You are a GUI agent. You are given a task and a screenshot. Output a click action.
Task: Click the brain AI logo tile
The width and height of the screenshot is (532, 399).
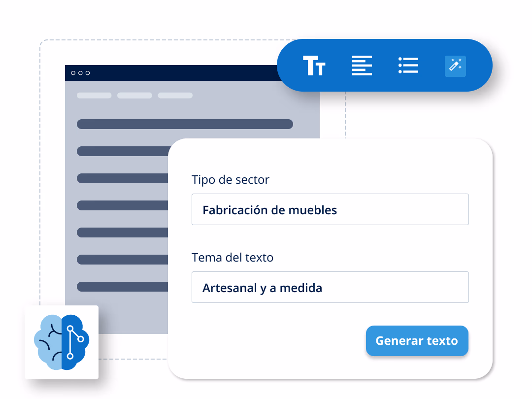(x=62, y=342)
